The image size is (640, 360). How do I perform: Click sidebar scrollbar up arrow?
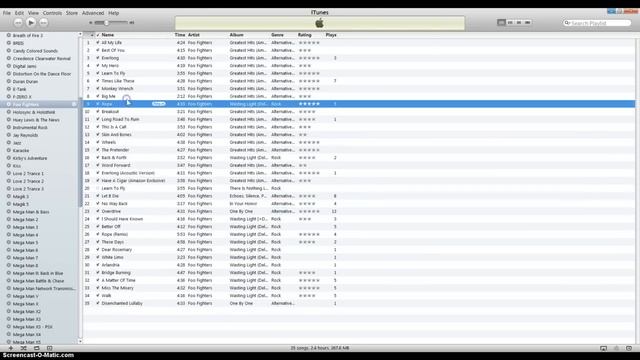(x=80, y=35)
